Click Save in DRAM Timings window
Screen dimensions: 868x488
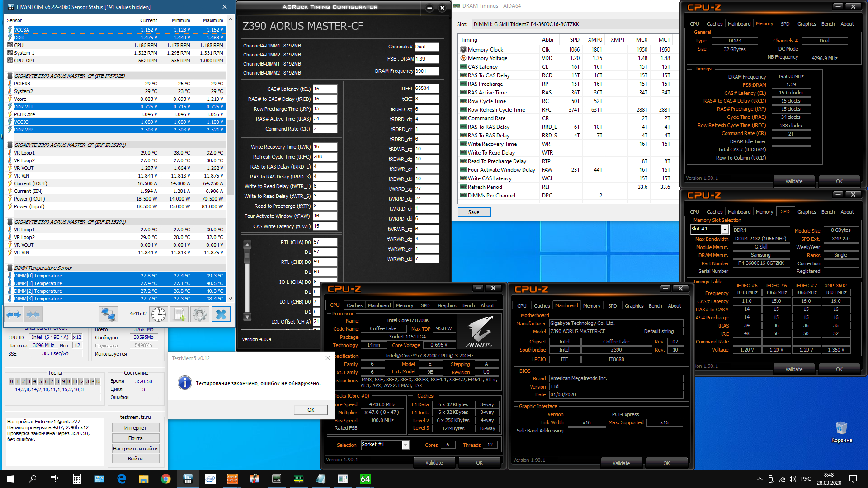(473, 212)
